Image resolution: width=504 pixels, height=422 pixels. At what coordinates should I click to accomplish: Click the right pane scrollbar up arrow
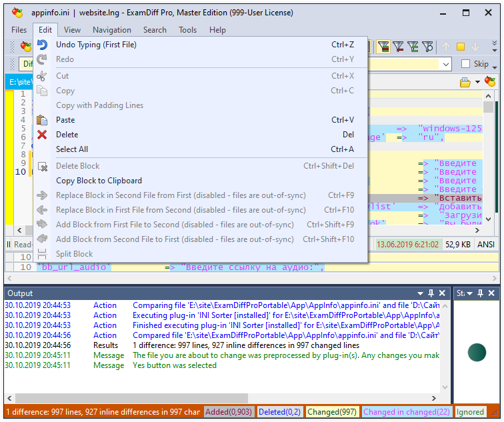[488, 96]
